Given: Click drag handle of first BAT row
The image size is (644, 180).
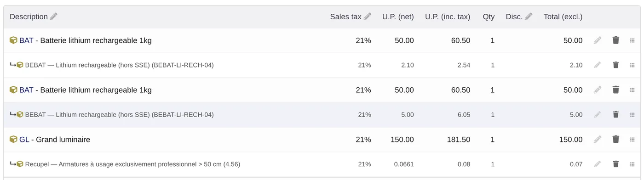Looking at the screenshot, I should point(632,40).
